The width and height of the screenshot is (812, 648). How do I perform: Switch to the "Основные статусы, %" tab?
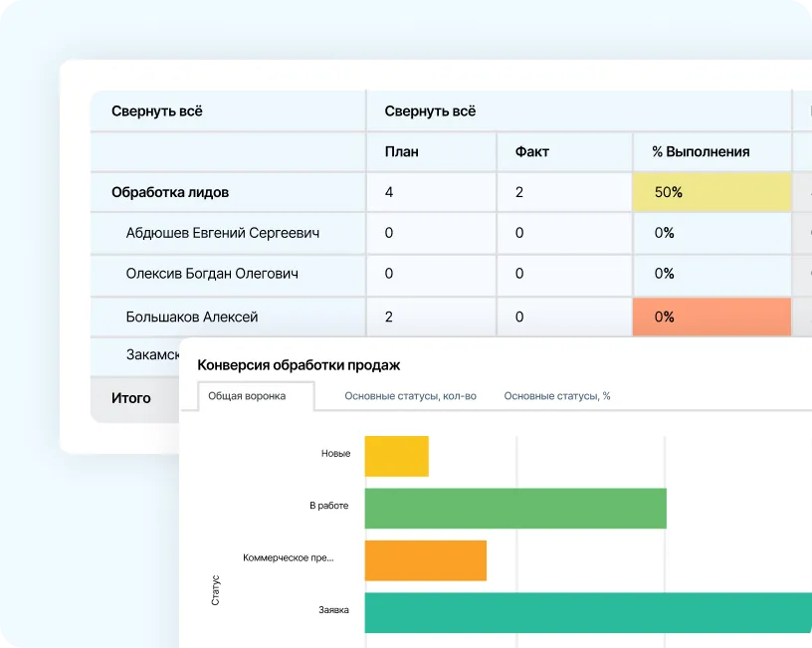(x=556, y=396)
